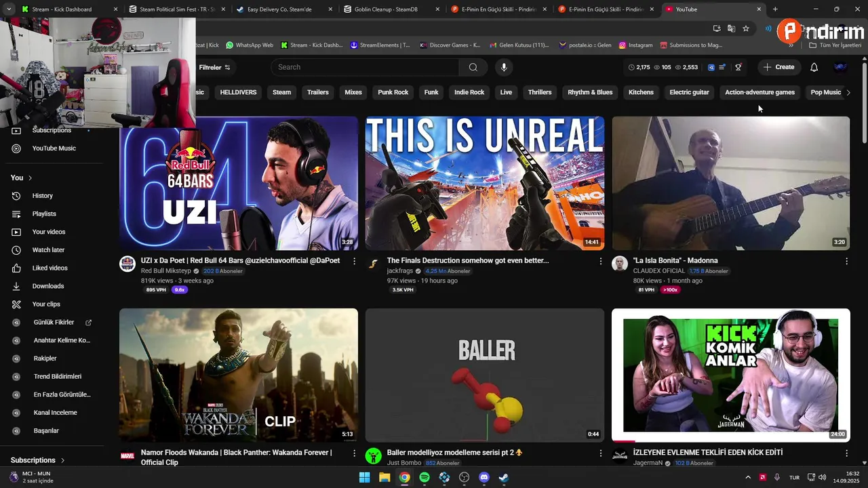The width and height of the screenshot is (868, 488).
Task: Open Tüm Yer İşaretleri bookmarks folder
Action: click(835, 45)
